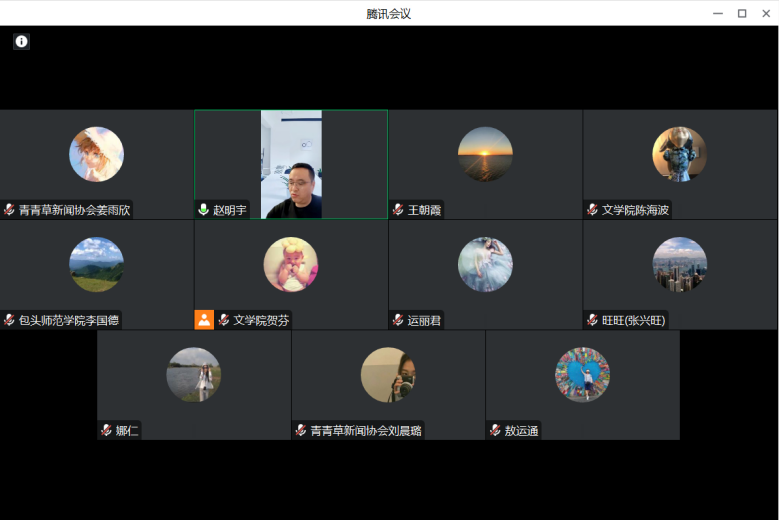The width and height of the screenshot is (779, 520).
Task: Click muted mic icon next to 运丽君
Action: (x=398, y=320)
